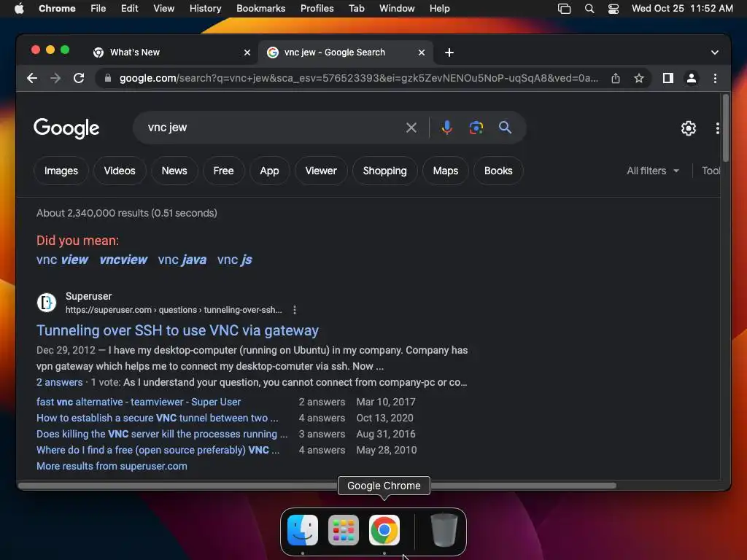
Task: Filter results by Books
Action: pos(498,171)
